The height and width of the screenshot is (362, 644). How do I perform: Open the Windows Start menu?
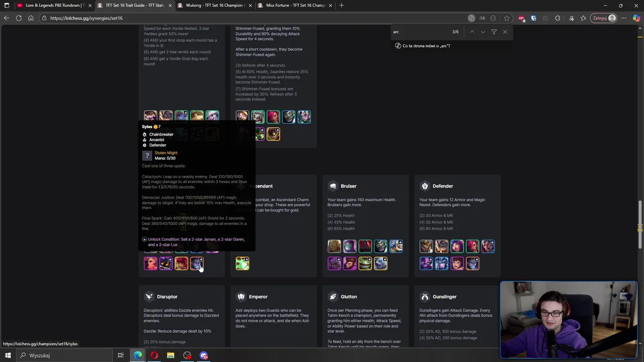point(8,355)
